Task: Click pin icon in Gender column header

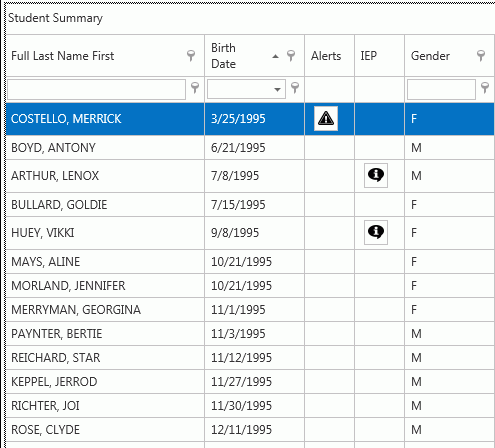Action: pyautogui.click(x=481, y=55)
